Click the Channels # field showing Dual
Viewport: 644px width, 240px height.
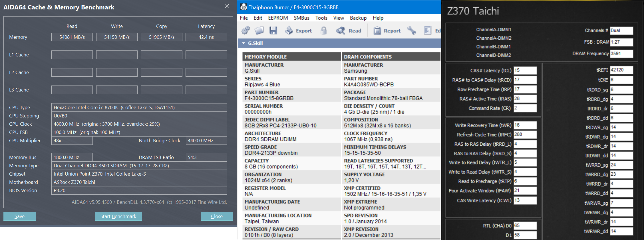point(621,30)
